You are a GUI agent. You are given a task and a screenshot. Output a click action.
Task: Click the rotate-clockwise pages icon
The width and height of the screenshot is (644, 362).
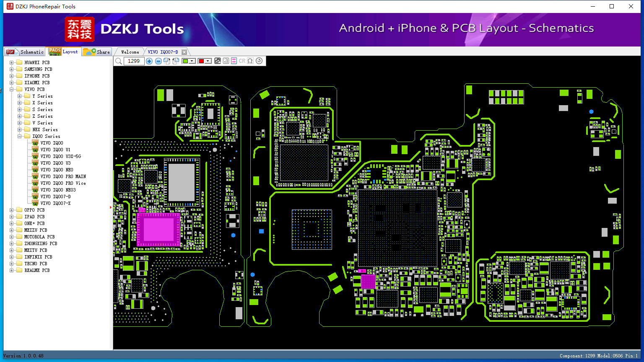167,61
